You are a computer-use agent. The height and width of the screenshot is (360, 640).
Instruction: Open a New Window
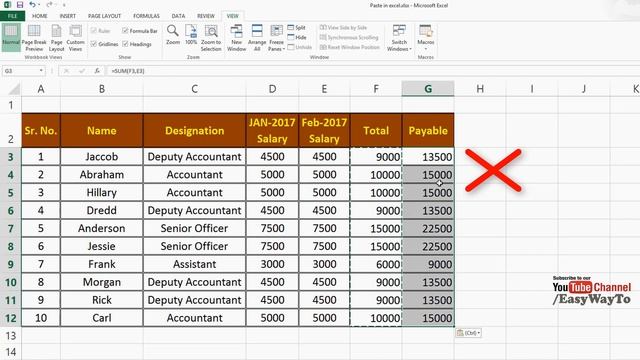coord(236,38)
